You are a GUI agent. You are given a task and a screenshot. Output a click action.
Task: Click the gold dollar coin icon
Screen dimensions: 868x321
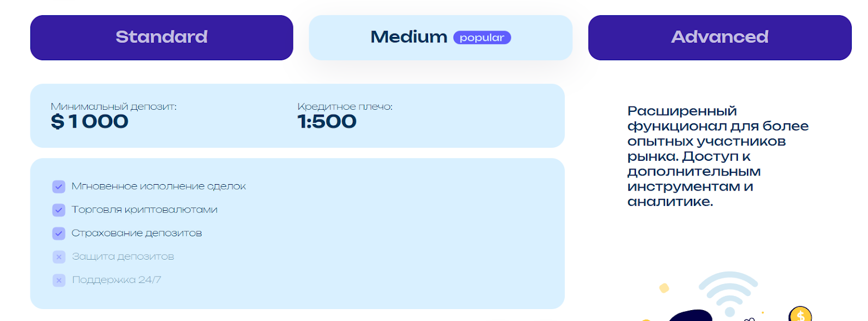(800, 314)
